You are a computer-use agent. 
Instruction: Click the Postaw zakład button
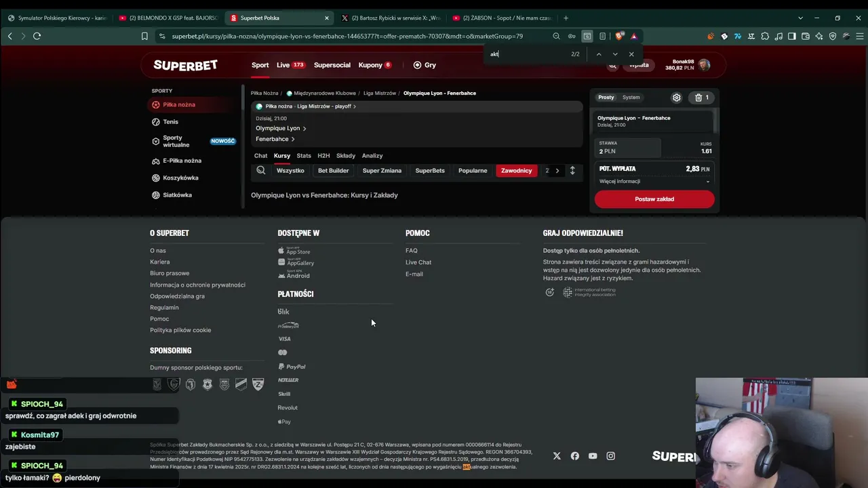654,199
